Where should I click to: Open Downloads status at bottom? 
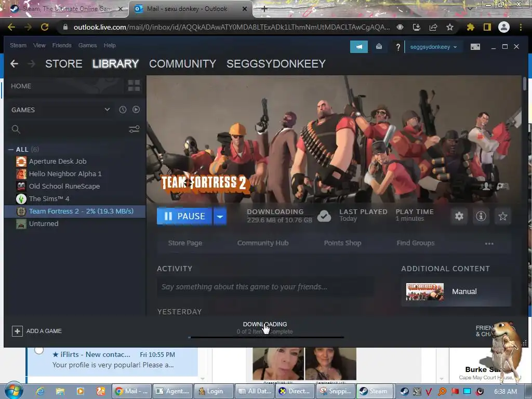point(264,328)
